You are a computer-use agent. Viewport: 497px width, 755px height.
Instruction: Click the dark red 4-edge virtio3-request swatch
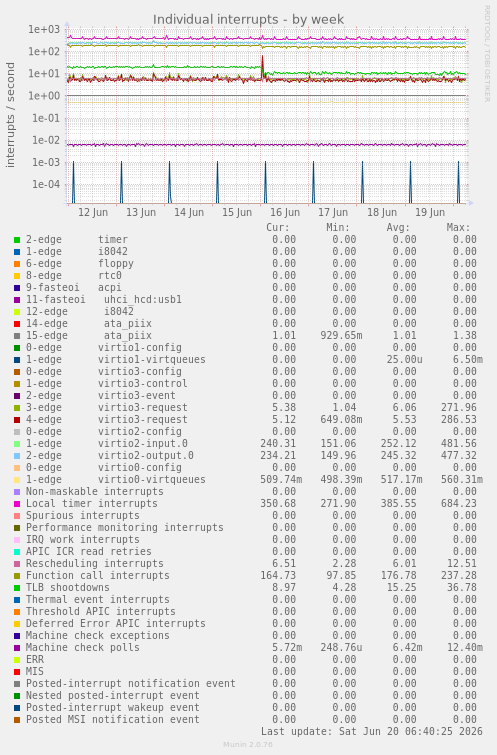pos(17,420)
